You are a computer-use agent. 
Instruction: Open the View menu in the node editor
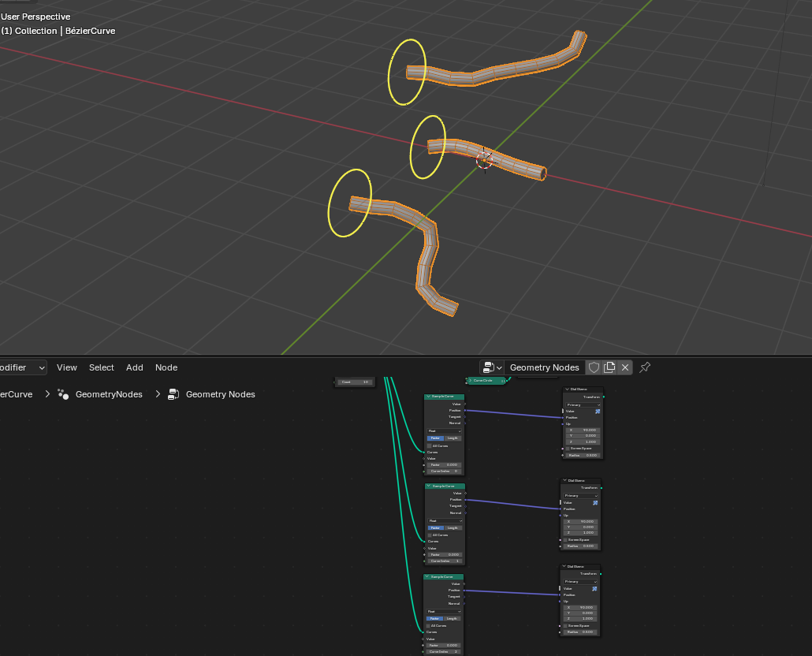[x=67, y=367]
